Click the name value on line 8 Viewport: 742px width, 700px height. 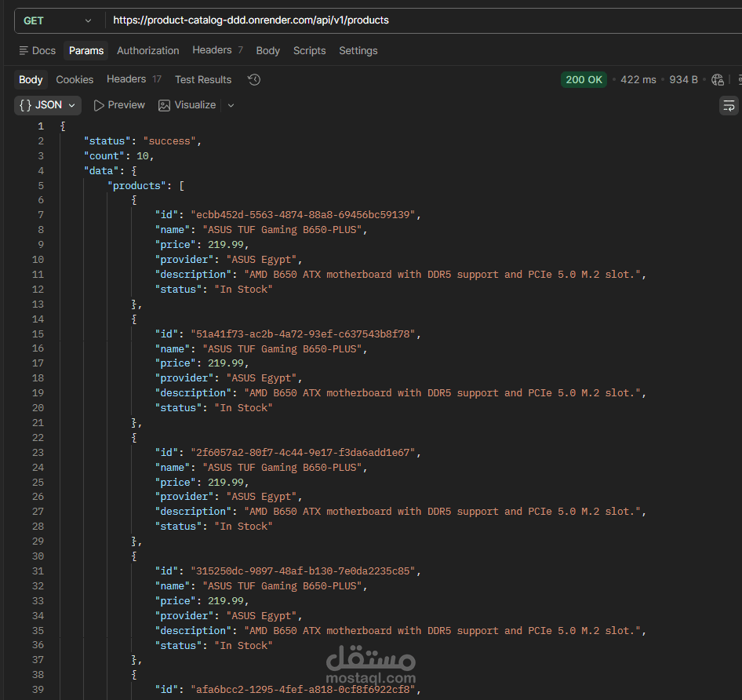click(x=282, y=230)
